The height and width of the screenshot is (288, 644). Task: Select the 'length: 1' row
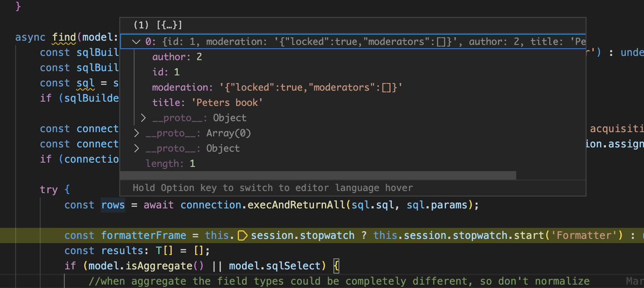click(353, 163)
